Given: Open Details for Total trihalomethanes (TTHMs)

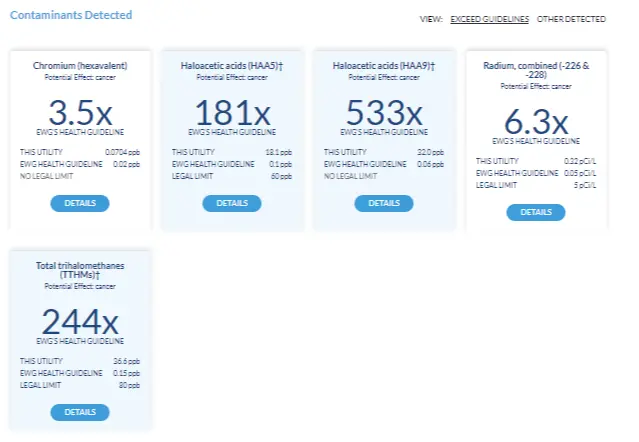Looking at the screenshot, I should (79, 412).
